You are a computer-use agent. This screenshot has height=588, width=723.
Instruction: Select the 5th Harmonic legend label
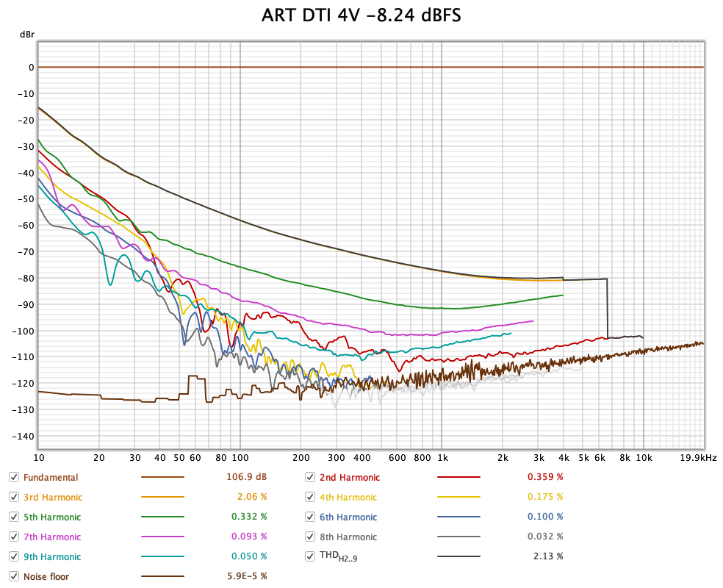pyautogui.click(x=52, y=517)
